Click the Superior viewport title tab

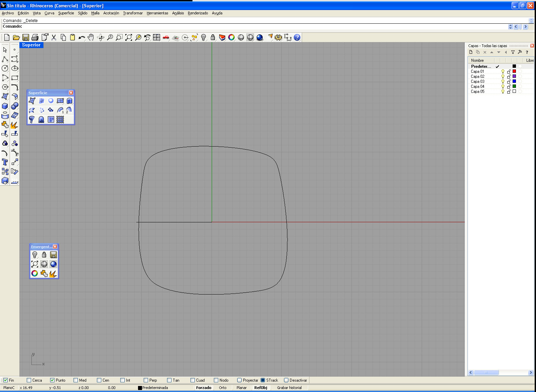(31, 45)
